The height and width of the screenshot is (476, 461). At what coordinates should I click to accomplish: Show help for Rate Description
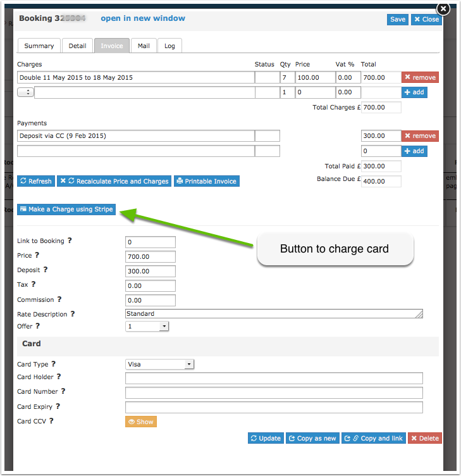point(73,314)
